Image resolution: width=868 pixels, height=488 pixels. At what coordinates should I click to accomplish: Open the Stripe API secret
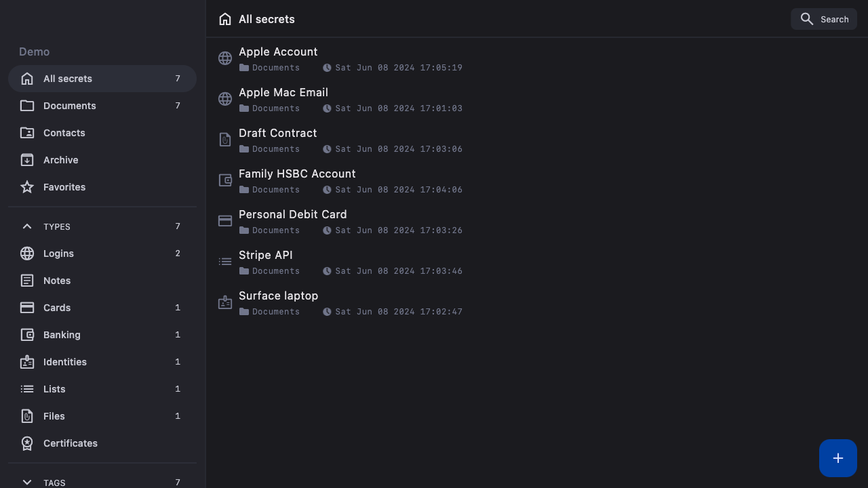(x=266, y=256)
